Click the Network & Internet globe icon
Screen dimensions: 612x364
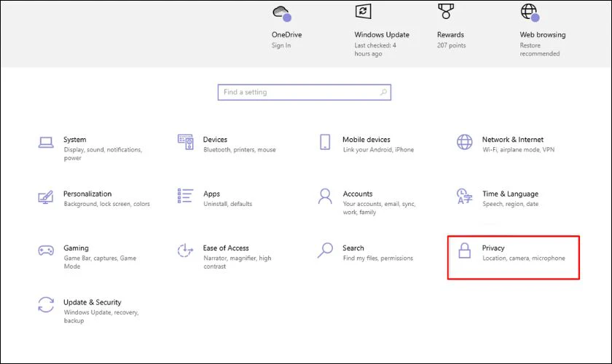pos(465,142)
